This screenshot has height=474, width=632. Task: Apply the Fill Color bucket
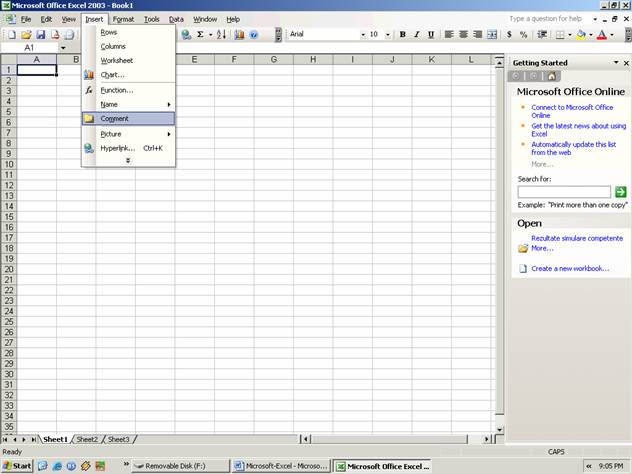tap(581, 35)
